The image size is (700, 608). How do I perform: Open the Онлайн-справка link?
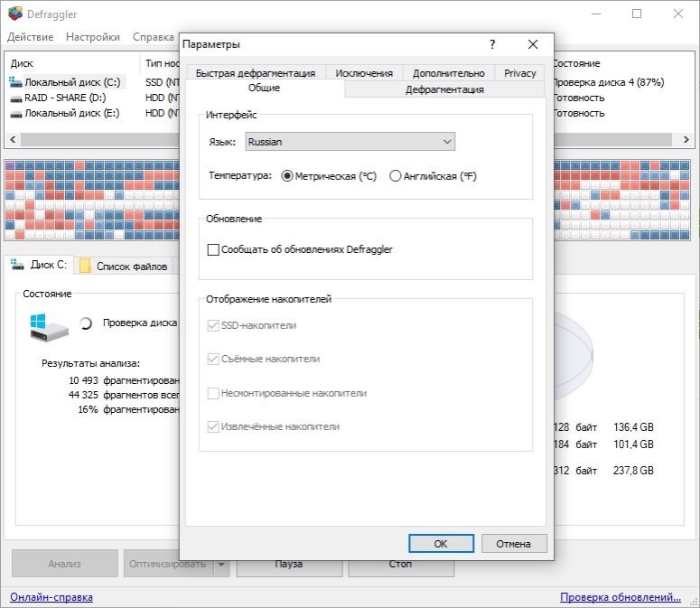[51, 597]
